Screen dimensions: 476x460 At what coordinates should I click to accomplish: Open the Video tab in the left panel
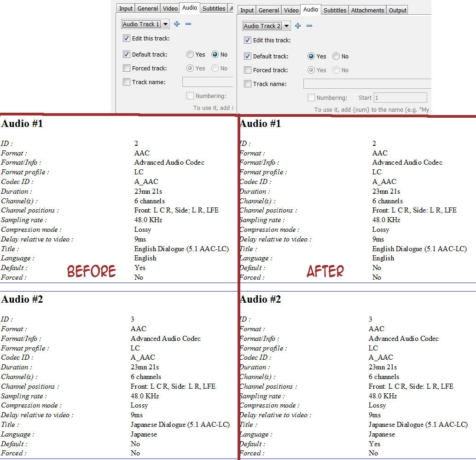[x=169, y=8]
